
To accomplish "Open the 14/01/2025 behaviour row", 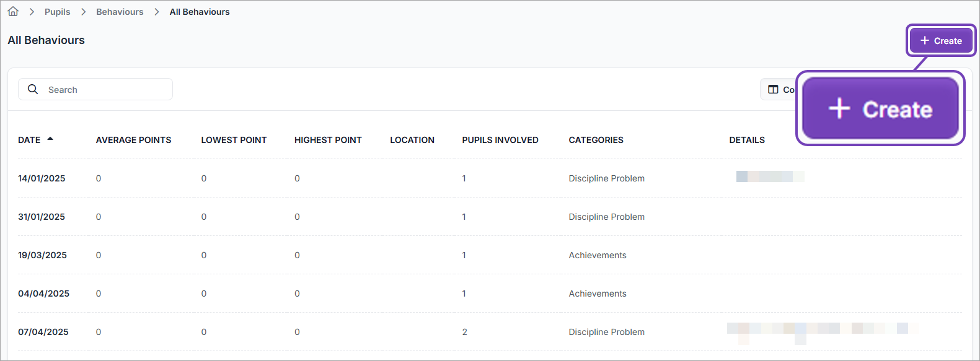I will tap(42, 178).
